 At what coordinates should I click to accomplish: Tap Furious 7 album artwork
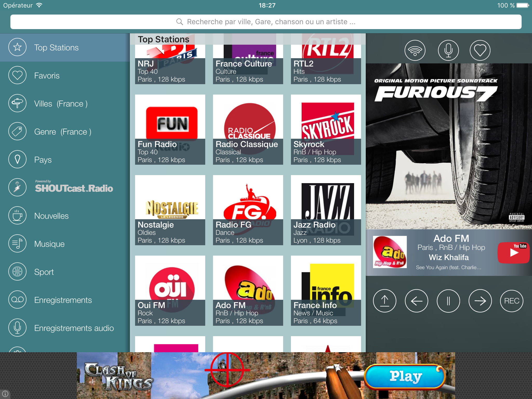click(x=449, y=146)
